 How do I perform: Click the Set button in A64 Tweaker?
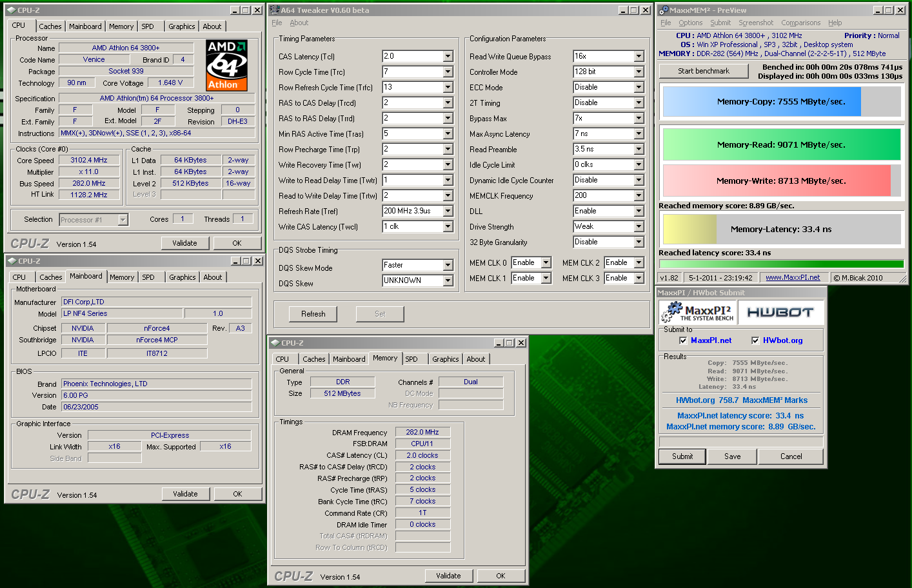point(380,314)
